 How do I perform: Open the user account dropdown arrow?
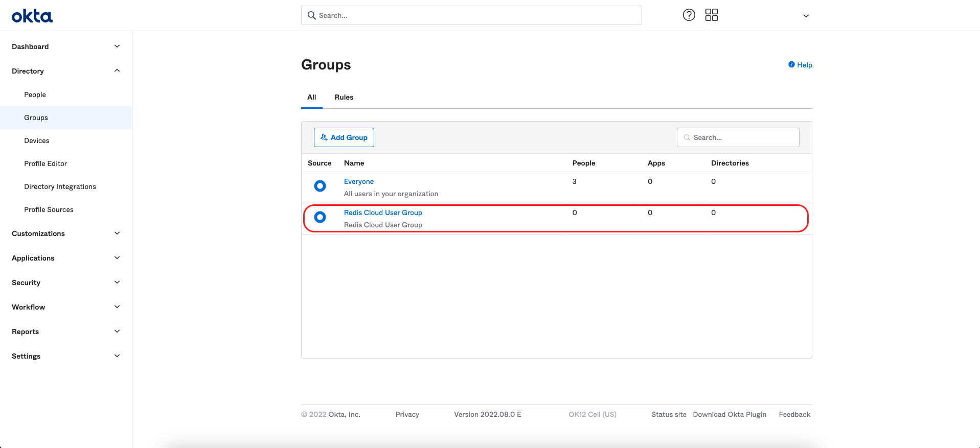tap(806, 16)
